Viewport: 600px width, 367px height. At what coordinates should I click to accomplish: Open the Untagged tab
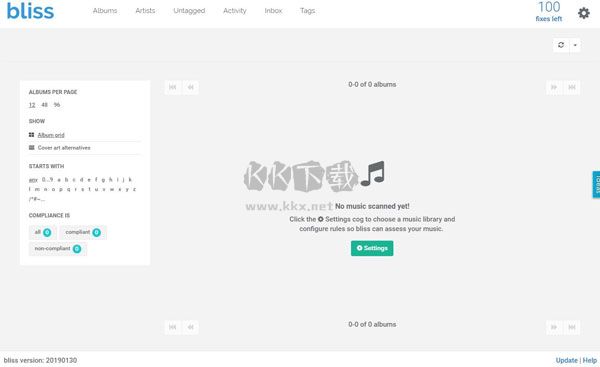189,11
